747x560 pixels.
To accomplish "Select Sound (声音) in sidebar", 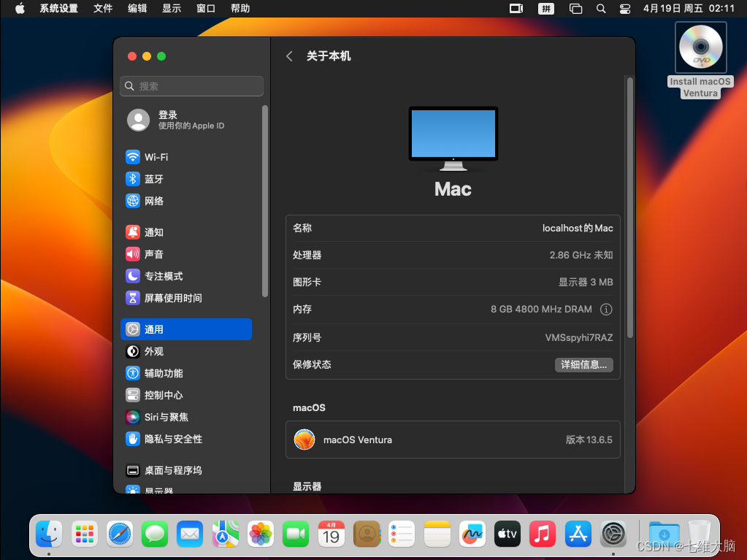I will click(x=153, y=254).
